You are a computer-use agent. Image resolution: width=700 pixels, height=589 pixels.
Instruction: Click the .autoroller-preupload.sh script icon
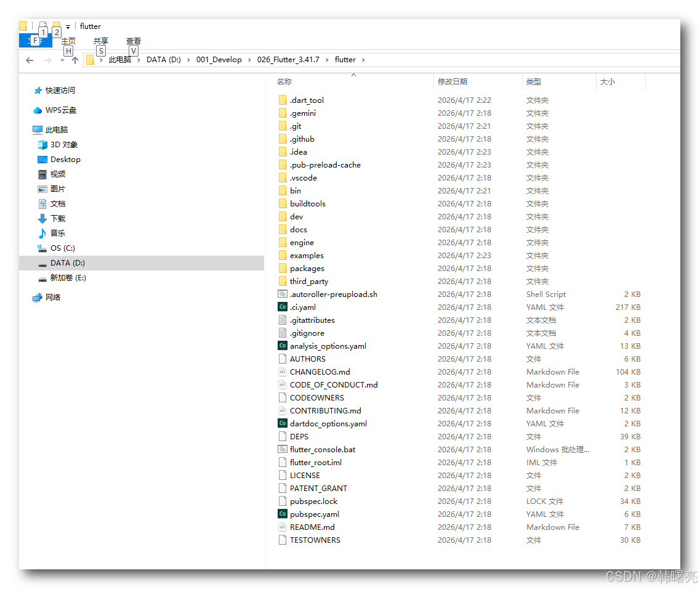pyautogui.click(x=283, y=294)
